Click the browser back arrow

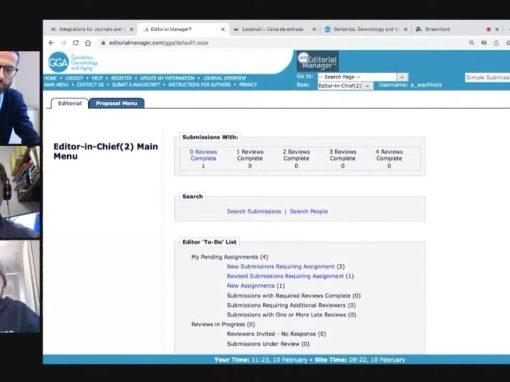51,43
